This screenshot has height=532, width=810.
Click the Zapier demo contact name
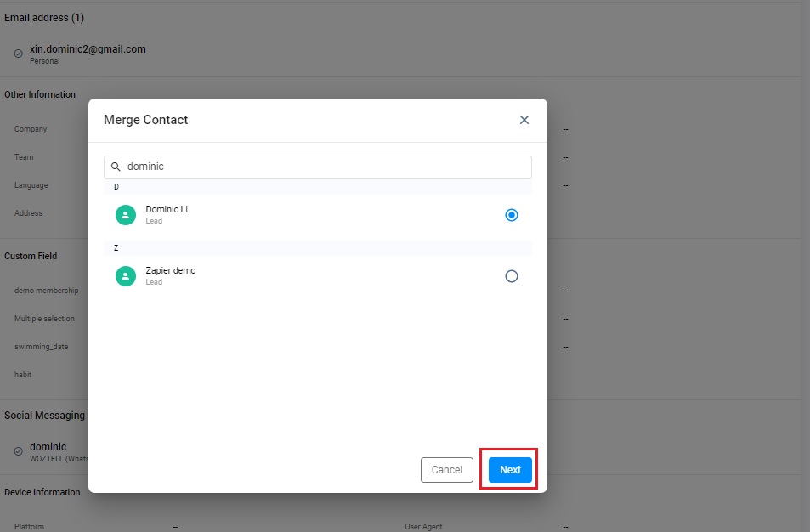tap(170, 270)
